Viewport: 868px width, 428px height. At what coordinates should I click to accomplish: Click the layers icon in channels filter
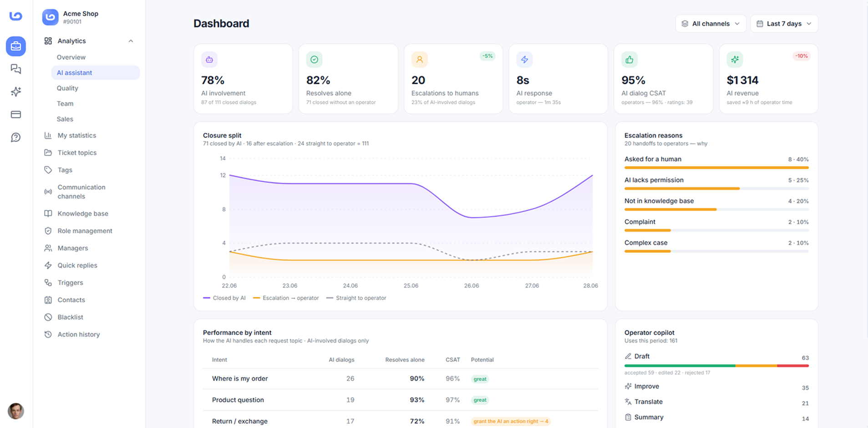pyautogui.click(x=685, y=24)
